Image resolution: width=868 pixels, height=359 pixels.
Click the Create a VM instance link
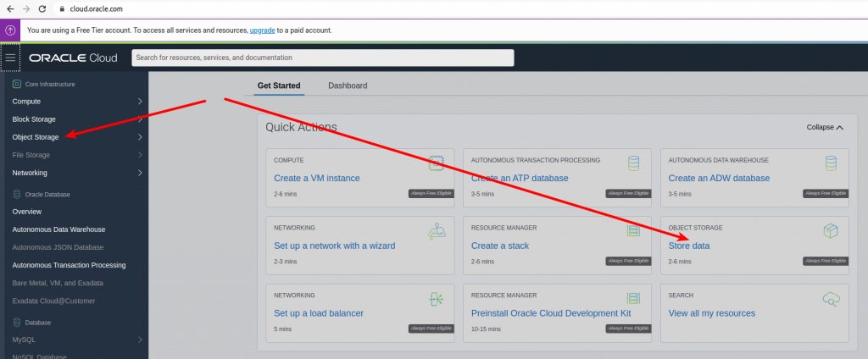[317, 178]
